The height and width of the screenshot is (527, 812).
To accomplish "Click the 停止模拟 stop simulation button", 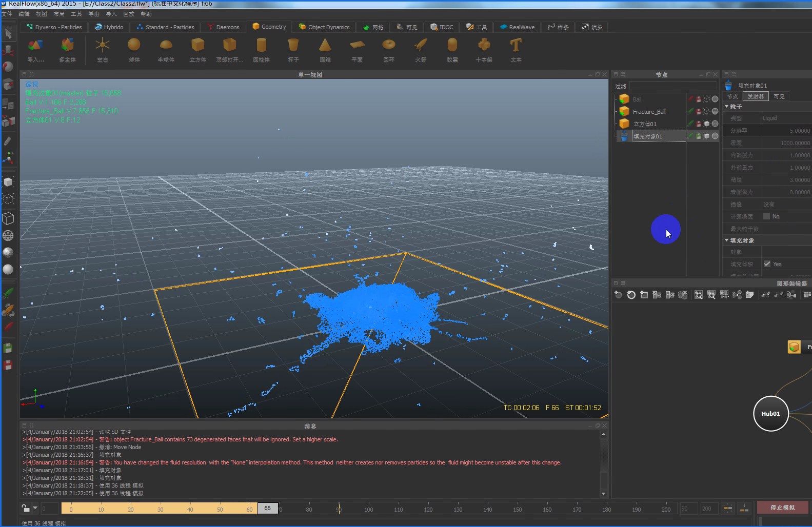I will pos(783,508).
